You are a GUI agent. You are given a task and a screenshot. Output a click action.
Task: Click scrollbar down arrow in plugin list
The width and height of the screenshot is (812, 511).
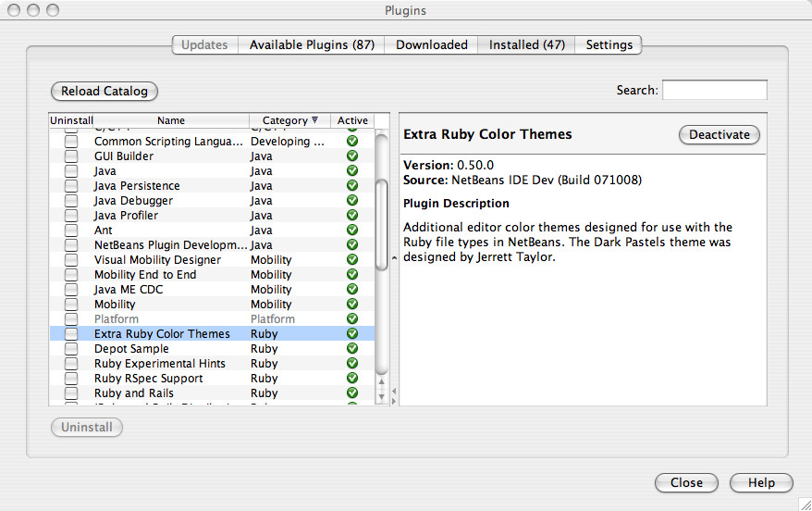tap(382, 397)
